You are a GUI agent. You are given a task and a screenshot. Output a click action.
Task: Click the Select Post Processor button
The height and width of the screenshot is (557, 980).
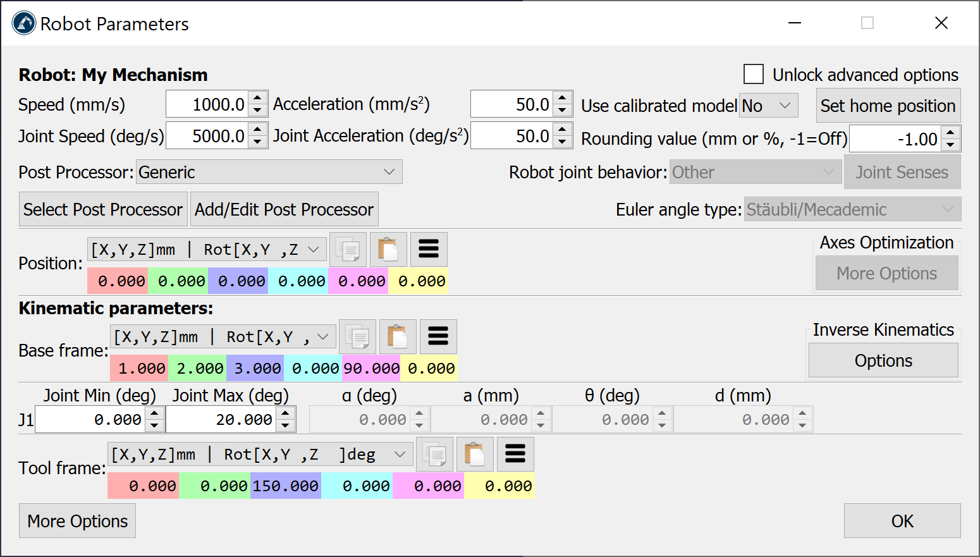tap(103, 209)
